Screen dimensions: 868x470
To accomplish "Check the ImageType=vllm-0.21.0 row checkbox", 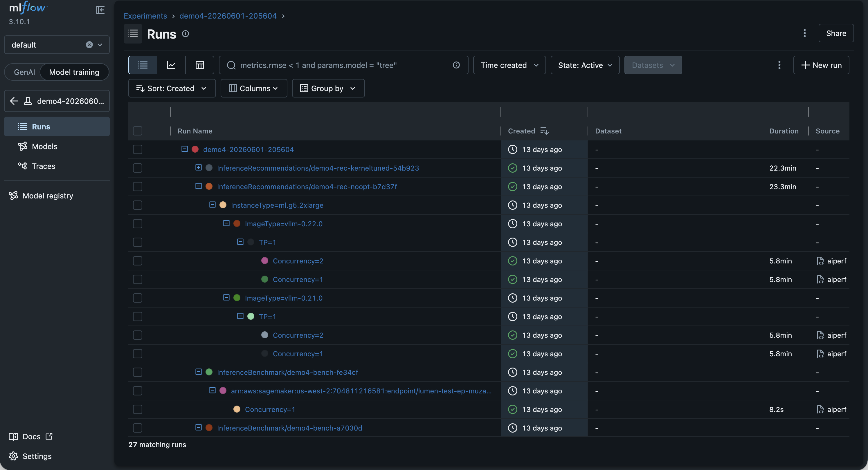I will (x=138, y=298).
